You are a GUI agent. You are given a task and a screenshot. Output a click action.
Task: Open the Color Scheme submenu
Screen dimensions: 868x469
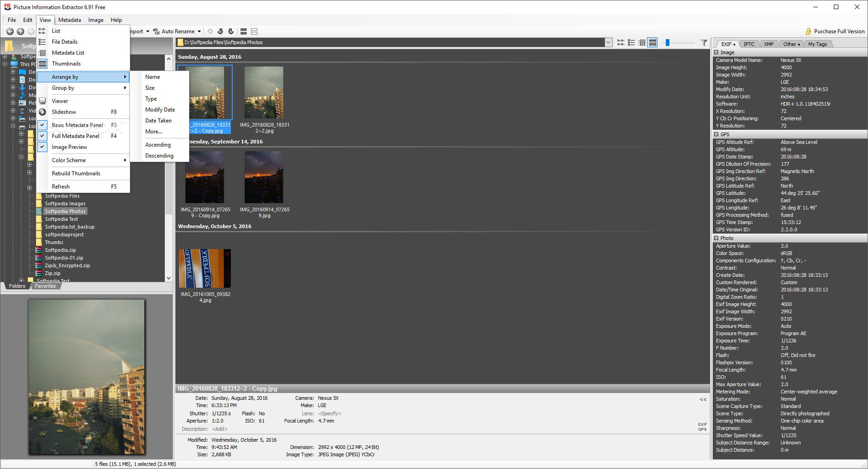pyautogui.click(x=83, y=160)
